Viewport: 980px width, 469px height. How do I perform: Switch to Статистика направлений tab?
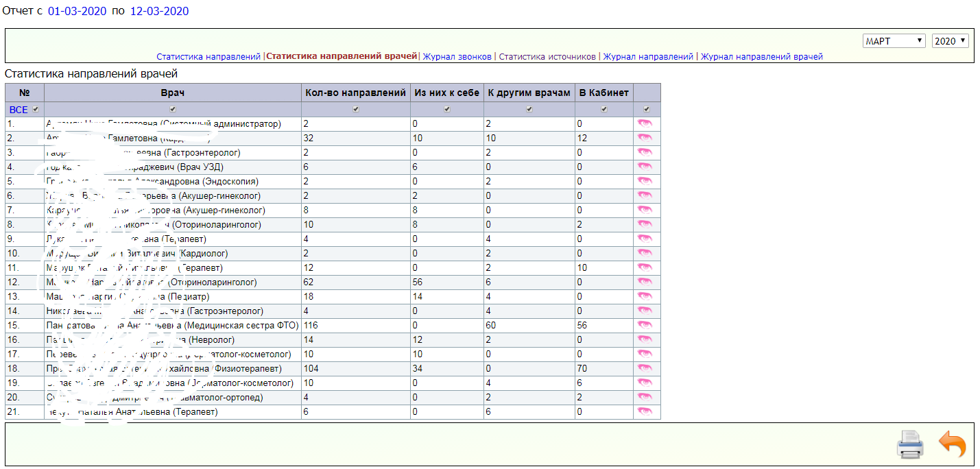tap(208, 57)
